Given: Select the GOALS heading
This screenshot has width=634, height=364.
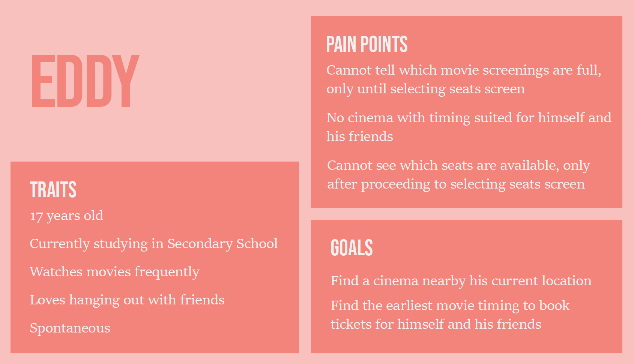Looking at the screenshot, I should [x=352, y=248].
